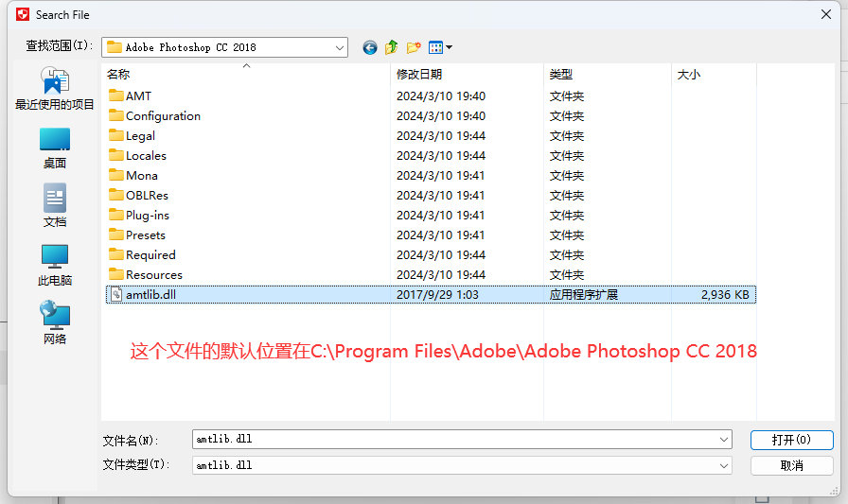Open Recent items in sidebar

click(x=55, y=89)
